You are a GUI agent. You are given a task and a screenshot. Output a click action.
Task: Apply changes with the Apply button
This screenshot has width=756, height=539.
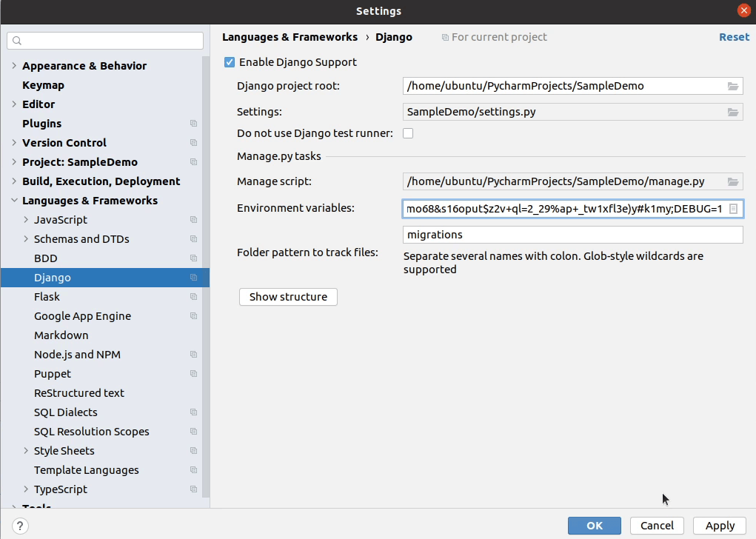point(718,525)
